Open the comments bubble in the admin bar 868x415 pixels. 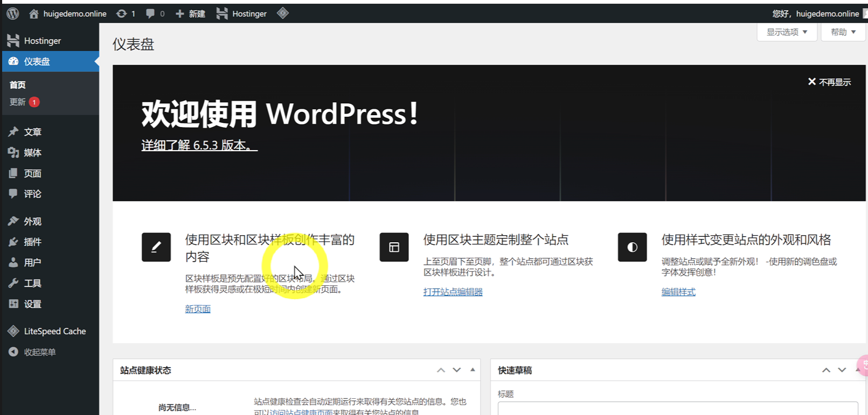(x=155, y=13)
